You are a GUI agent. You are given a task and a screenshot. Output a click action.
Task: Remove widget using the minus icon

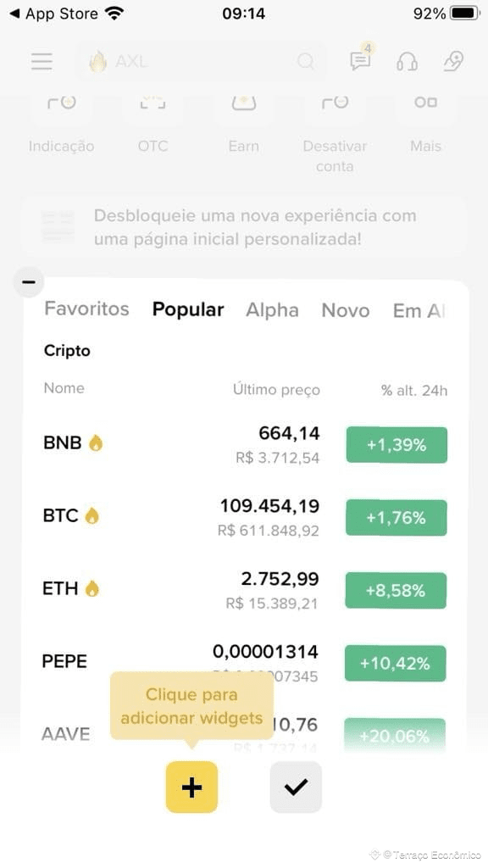(x=29, y=281)
